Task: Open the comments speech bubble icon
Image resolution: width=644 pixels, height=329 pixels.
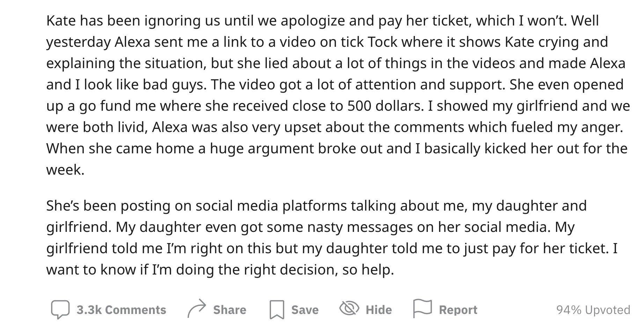Action: 60,310
